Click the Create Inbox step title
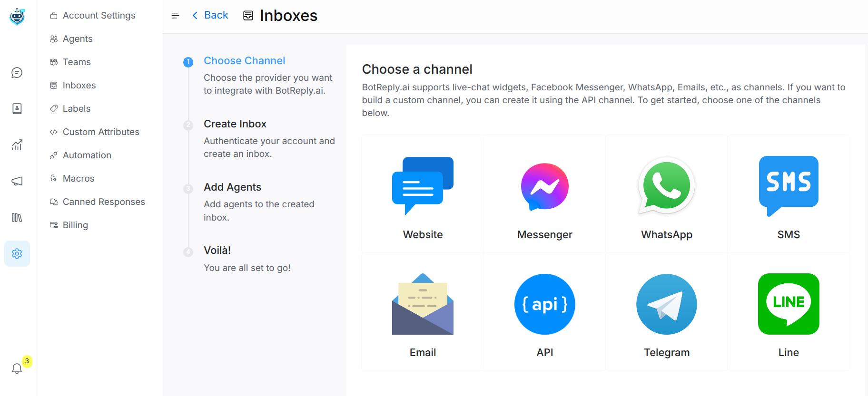The image size is (868, 396). coord(235,124)
